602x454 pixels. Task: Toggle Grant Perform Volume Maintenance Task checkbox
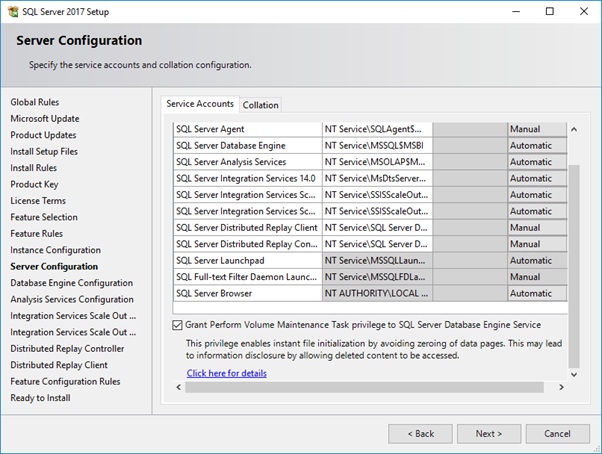pos(177,325)
